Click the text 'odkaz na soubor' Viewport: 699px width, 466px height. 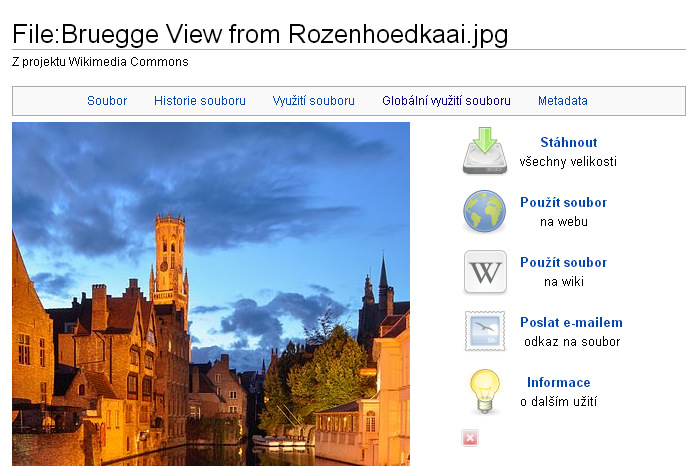pyautogui.click(x=572, y=342)
